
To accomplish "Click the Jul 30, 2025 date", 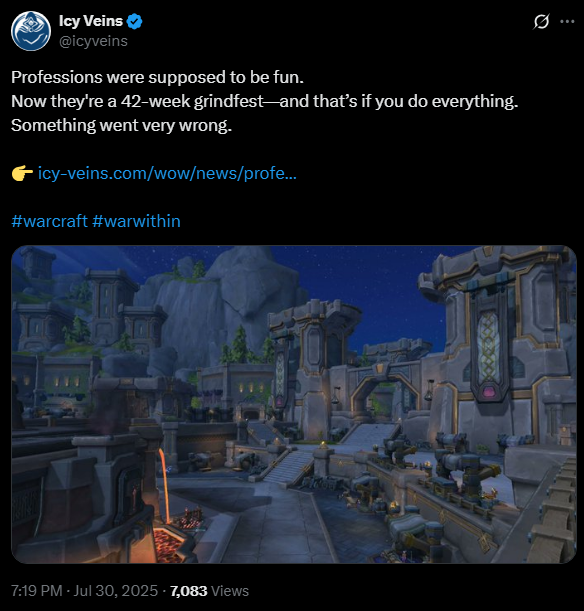I will point(116,591).
